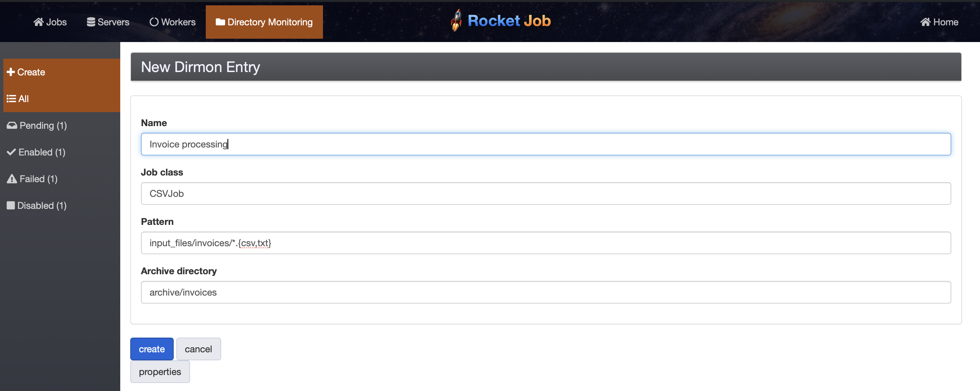The height and width of the screenshot is (391, 980).
Task: Click the rocket logo icon
Action: [457, 20]
